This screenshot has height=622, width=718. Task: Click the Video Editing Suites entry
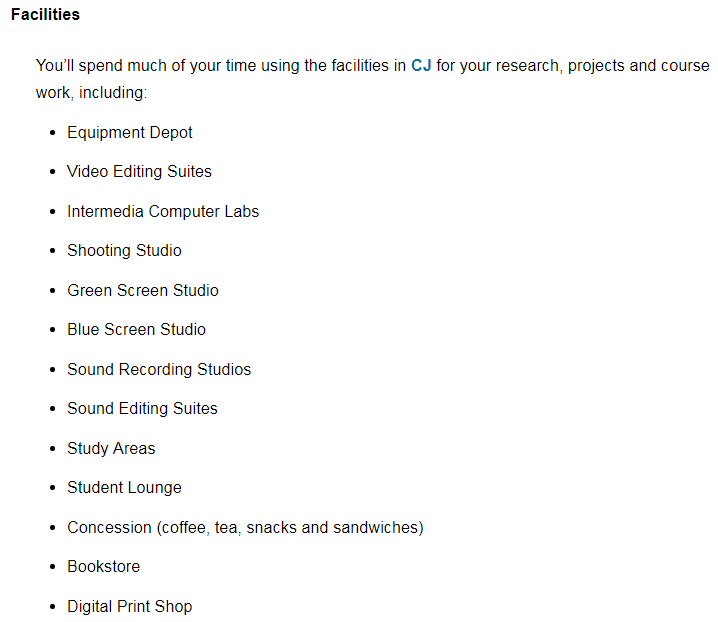pyautogui.click(x=139, y=171)
